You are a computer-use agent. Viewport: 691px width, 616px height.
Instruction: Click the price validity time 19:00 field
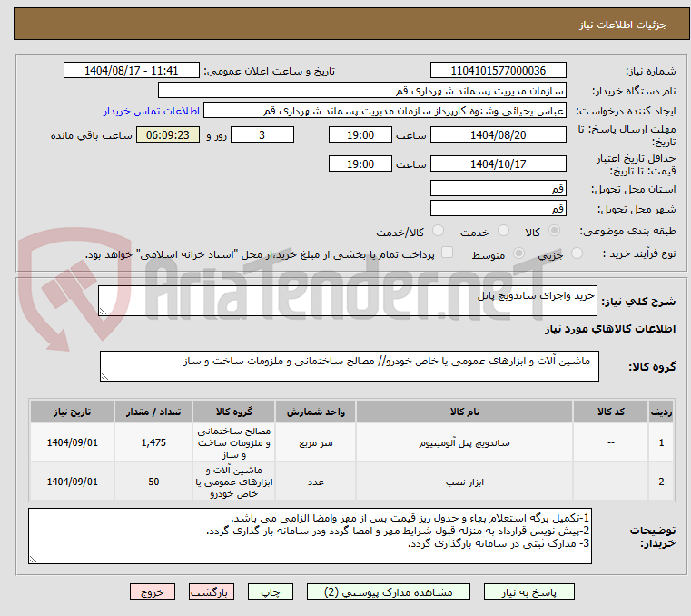[x=360, y=164]
